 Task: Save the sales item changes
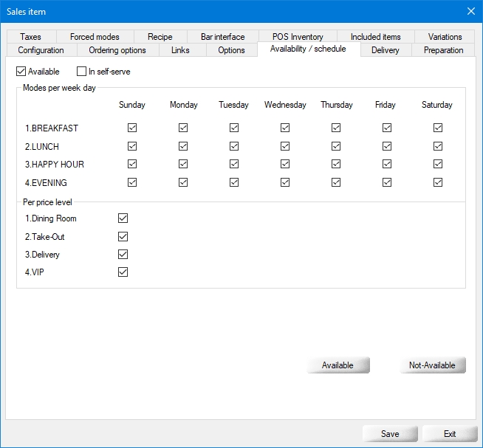pyautogui.click(x=390, y=434)
